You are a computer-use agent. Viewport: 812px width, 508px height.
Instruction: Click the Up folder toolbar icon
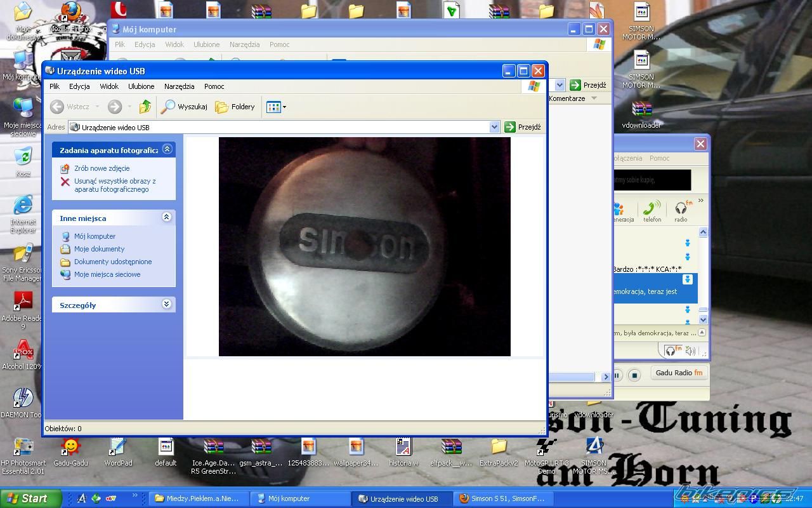click(145, 107)
